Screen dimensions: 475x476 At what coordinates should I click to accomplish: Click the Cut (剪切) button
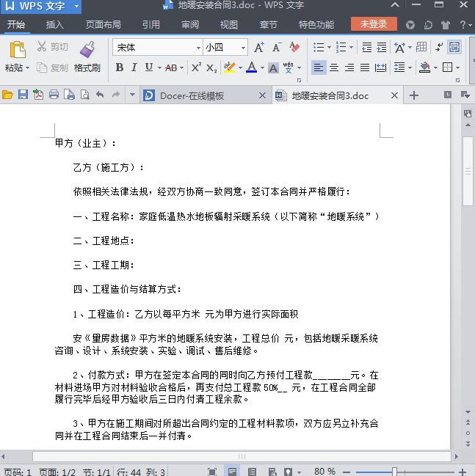coord(52,46)
